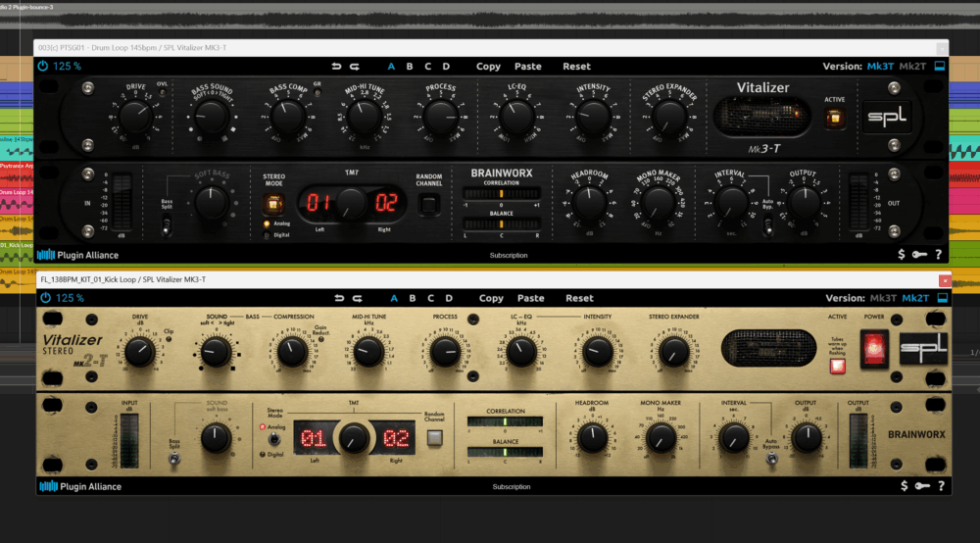Close the Kick Loop Vitalizer window
This screenshot has height=543, width=980.
click(x=945, y=280)
